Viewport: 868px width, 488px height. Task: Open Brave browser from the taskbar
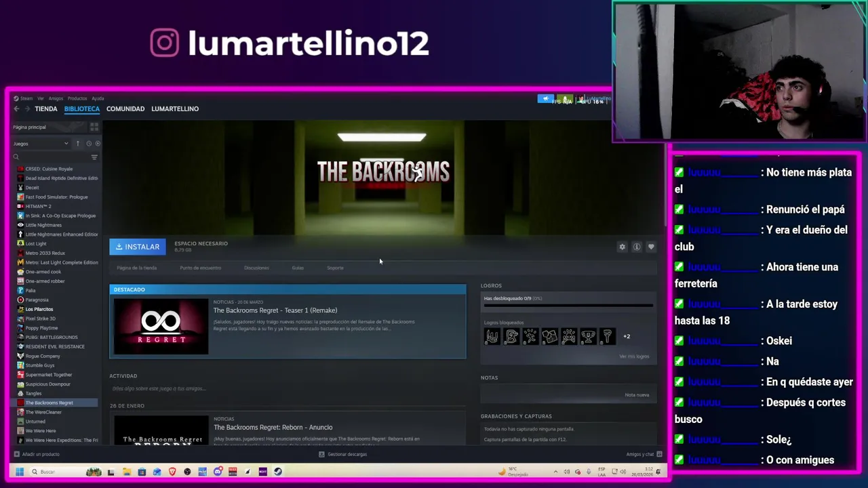172,472
